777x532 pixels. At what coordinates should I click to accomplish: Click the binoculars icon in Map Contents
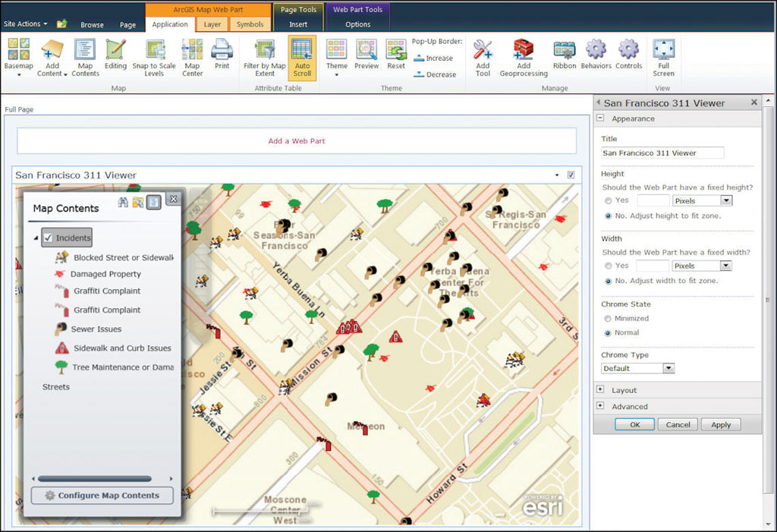[x=123, y=202]
